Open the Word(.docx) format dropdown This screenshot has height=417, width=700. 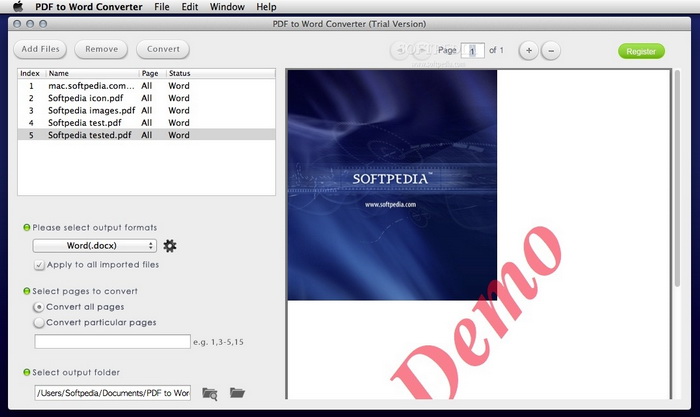pos(94,246)
